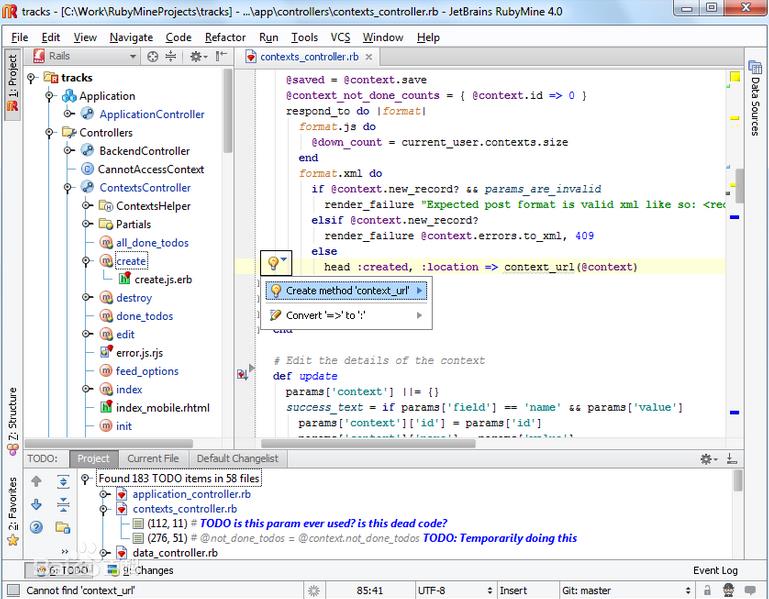Open the Refactor menu
Viewport: 769px width, 599px height.
tap(225, 37)
